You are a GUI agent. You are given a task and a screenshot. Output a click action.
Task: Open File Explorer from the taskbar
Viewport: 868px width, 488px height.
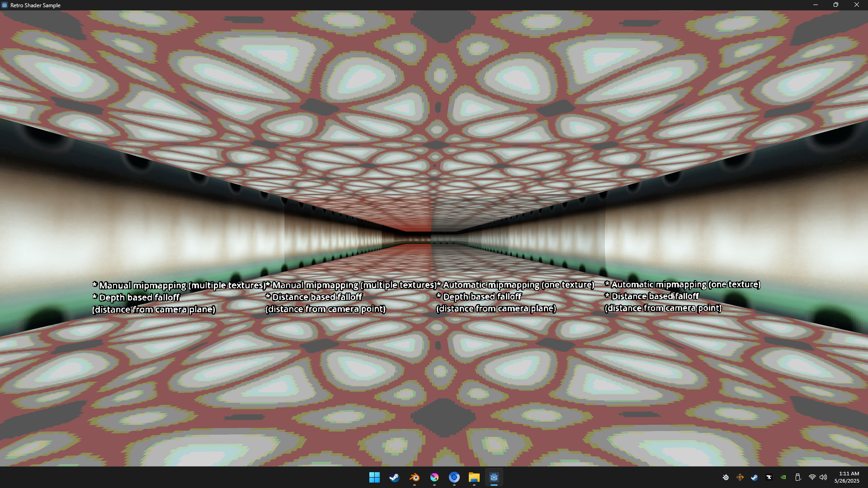coord(474,477)
